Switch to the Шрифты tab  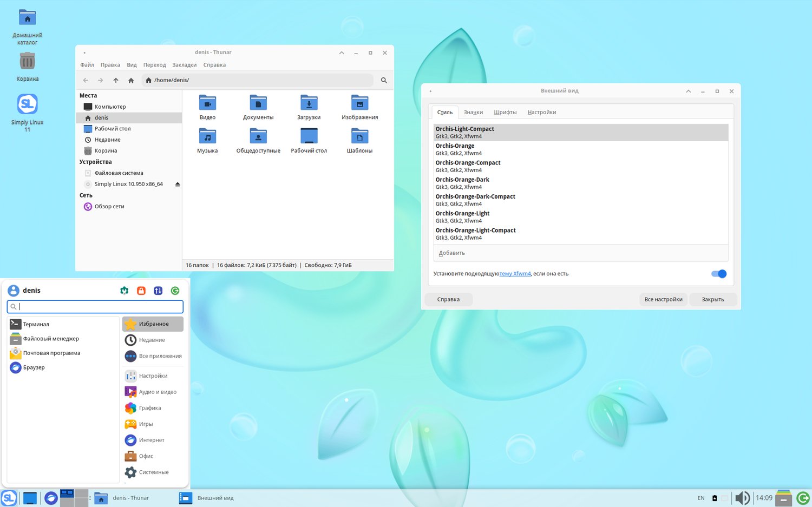505,113
